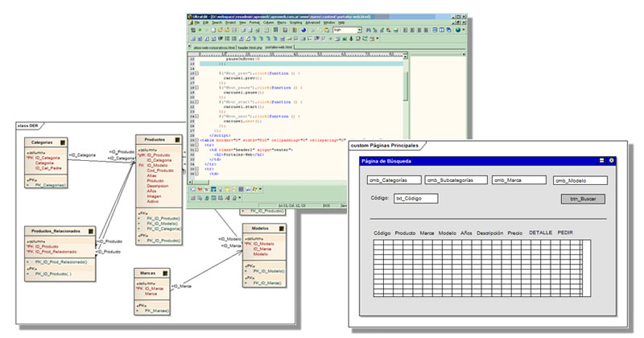Click the black class icon in the Marcas header
Viewport: 644px width, 338px height.
click(165, 273)
